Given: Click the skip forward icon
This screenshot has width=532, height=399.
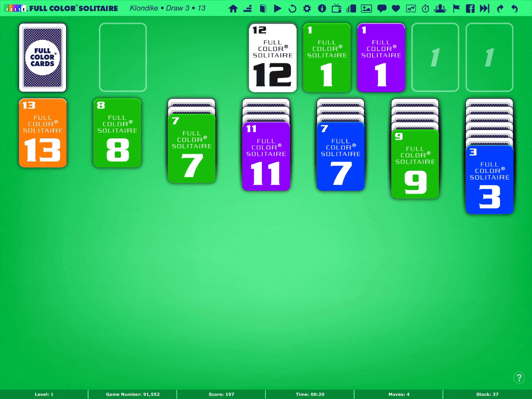Looking at the screenshot, I should click(485, 8).
